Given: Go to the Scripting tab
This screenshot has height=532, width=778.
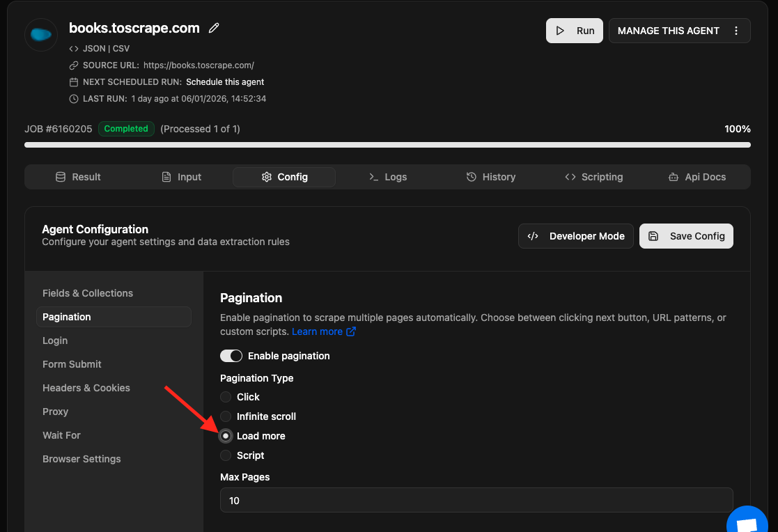Looking at the screenshot, I should coord(594,177).
